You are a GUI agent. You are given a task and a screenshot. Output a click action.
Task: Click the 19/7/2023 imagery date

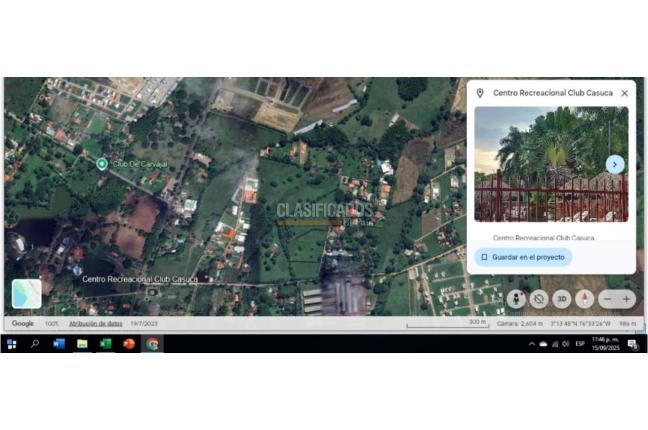pyautogui.click(x=144, y=324)
